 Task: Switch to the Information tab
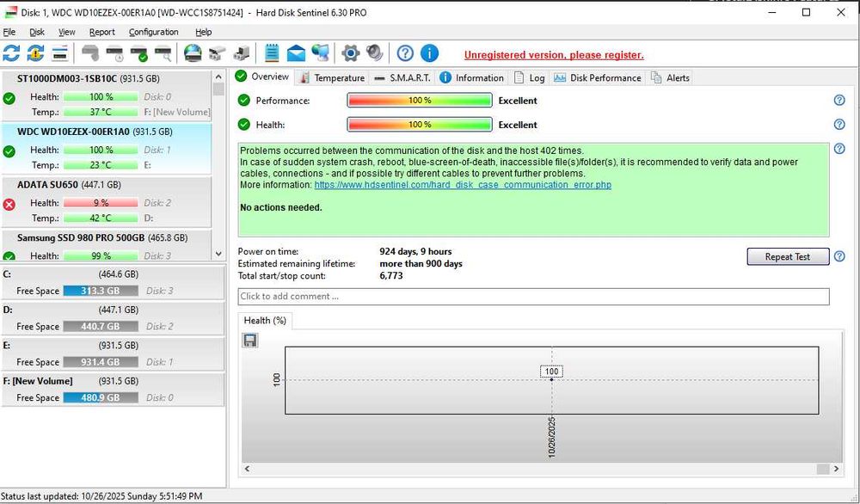tap(471, 78)
